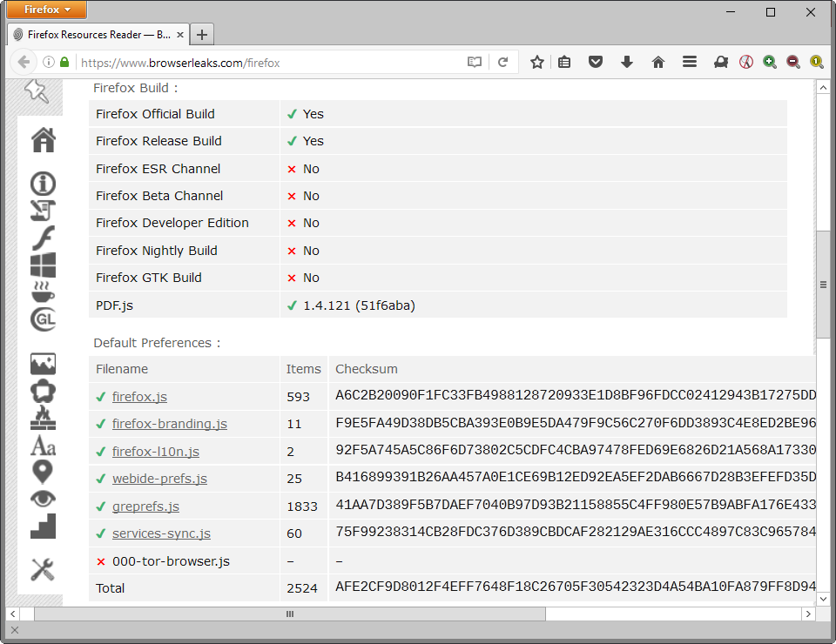836x644 pixels.
Task: Open the greprefs.js link
Action: 145,506
